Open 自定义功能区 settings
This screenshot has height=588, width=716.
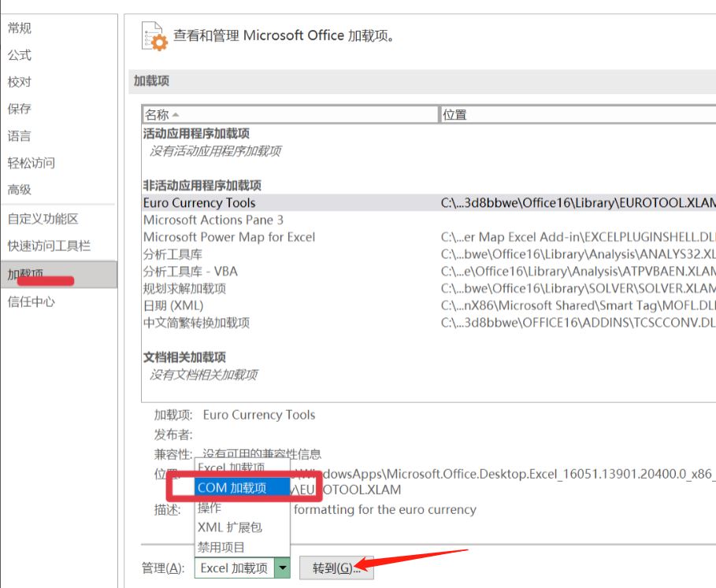43,219
